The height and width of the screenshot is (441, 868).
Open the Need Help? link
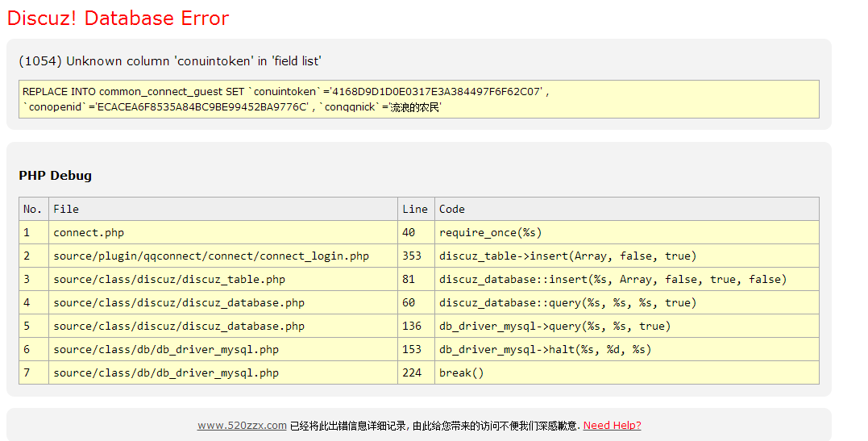pyautogui.click(x=612, y=426)
